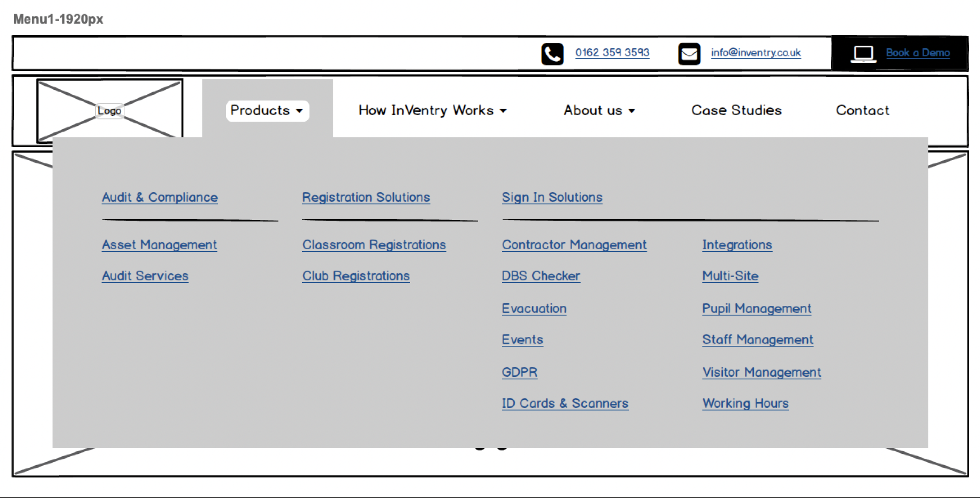Open the info@inventry.co.uk email link
The image size is (980, 498).
point(756,53)
